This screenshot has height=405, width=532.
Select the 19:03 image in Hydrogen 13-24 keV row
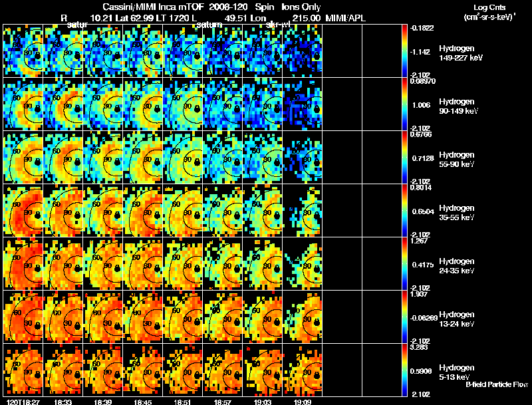(x=263, y=317)
